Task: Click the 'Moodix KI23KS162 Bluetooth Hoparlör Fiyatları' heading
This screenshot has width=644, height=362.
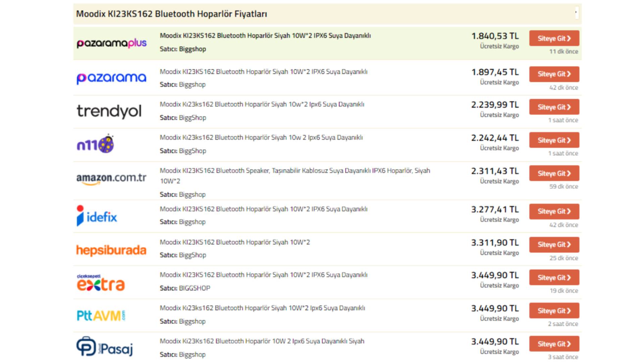Action: point(171,14)
